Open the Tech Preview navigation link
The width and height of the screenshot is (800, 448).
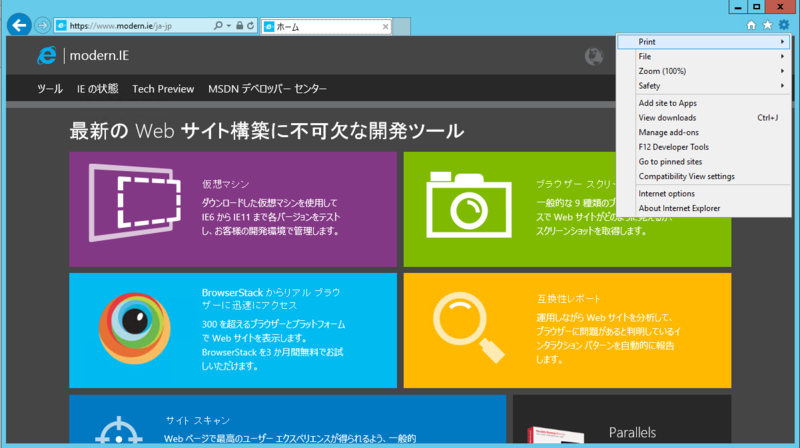163,89
